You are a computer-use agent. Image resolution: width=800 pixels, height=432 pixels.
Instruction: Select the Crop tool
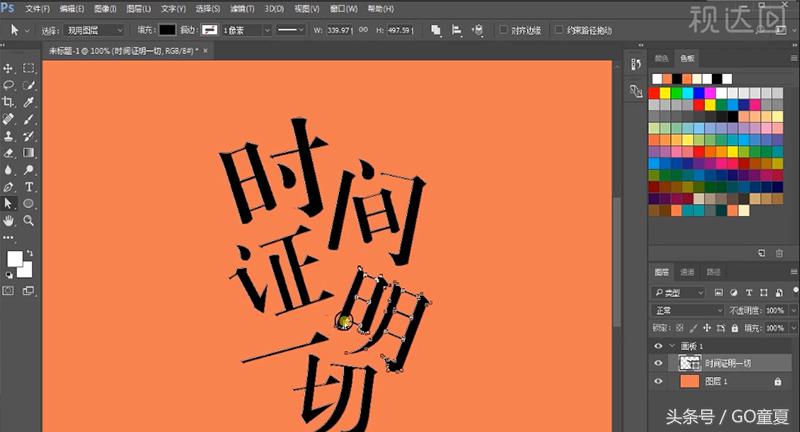click(x=8, y=102)
